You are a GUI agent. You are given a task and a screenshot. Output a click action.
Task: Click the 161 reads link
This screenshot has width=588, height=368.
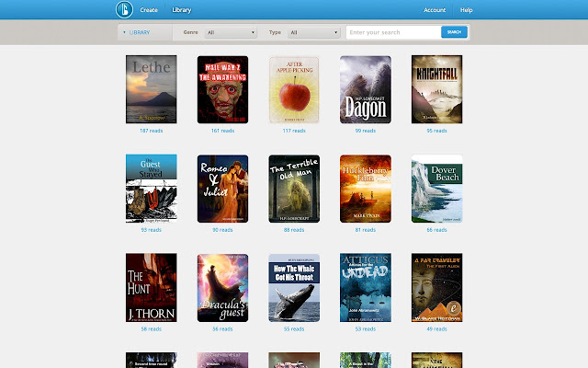pos(222,131)
